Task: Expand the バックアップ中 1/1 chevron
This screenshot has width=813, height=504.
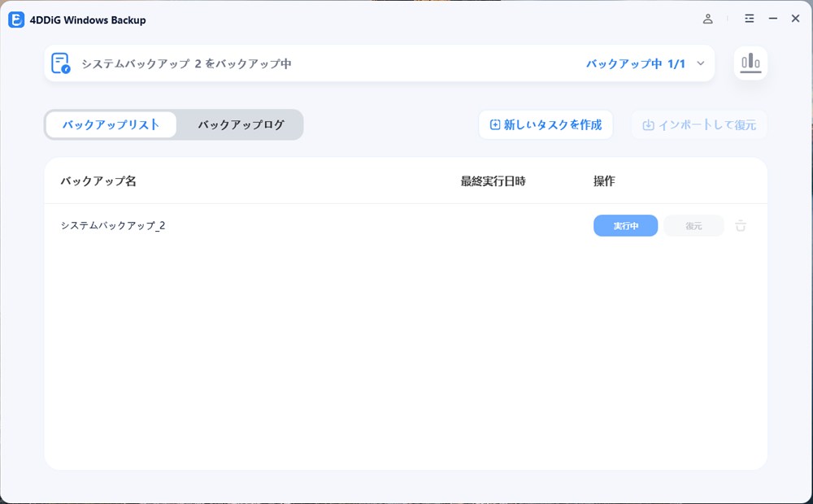Action: [701, 63]
